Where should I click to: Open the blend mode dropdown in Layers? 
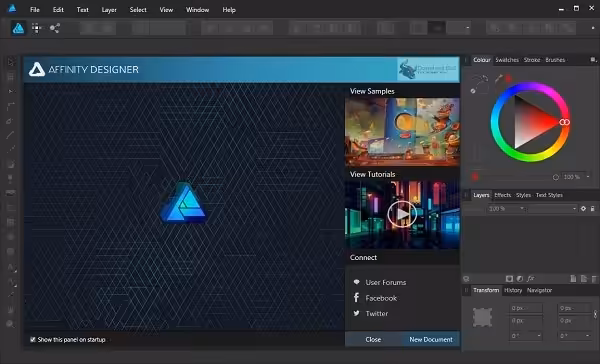(553, 209)
